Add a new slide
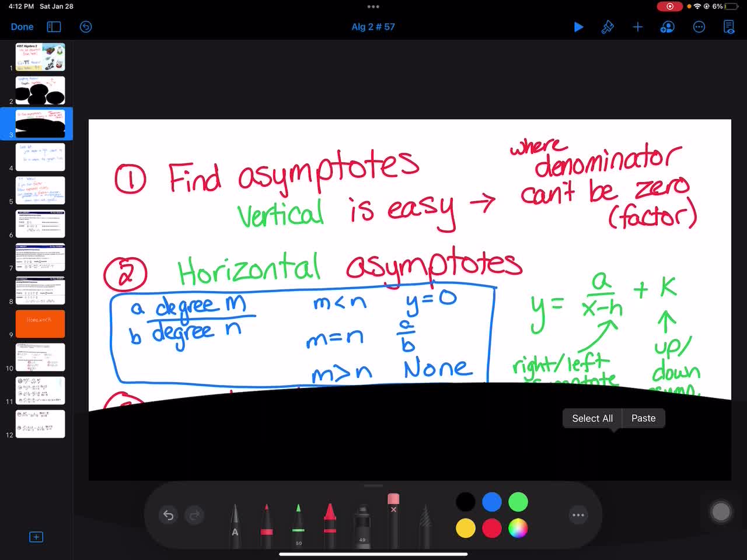Viewport: 747px width, 560px height. pos(36,537)
